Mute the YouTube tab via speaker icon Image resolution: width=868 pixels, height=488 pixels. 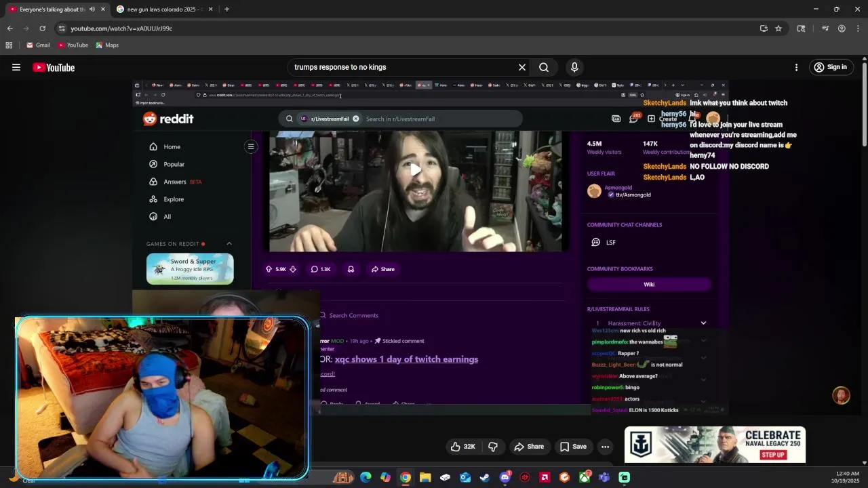point(92,9)
